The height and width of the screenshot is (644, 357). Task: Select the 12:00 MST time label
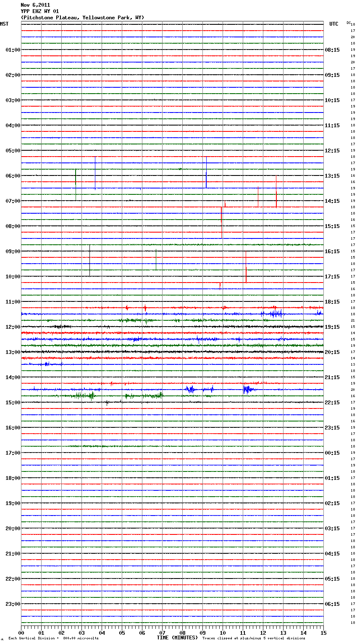click(13, 327)
